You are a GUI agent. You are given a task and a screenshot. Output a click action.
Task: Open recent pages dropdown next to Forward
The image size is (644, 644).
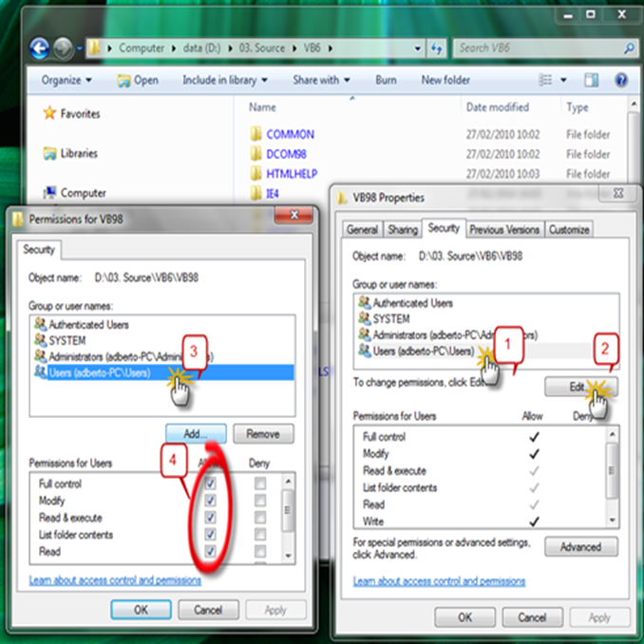[x=79, y=48]
